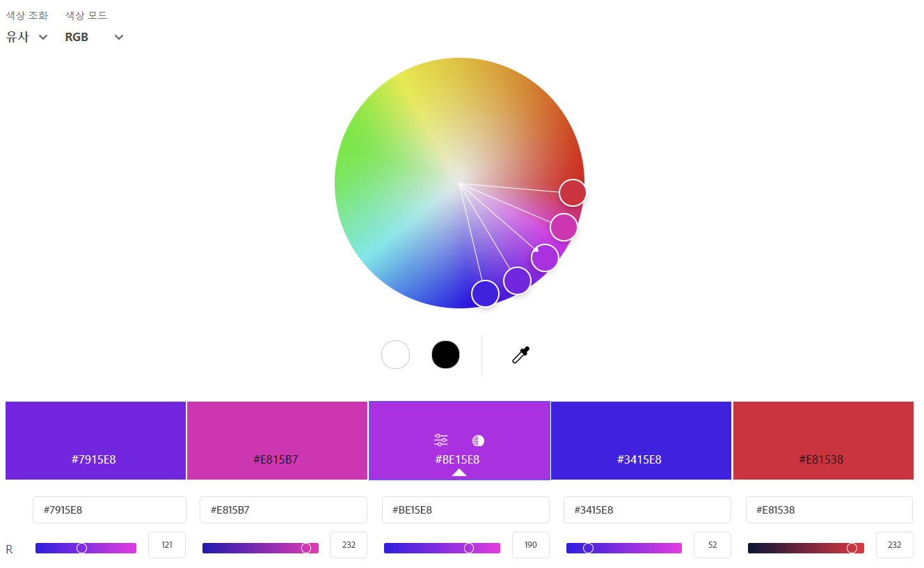Click the outermost color marker on the wheel
This screenshot has width=924, height=568.
[572, 193]
